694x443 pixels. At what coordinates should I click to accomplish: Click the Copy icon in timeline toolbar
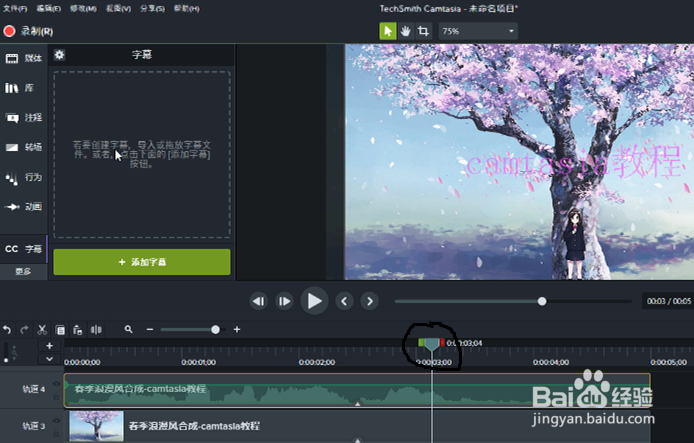pos(60,330)
